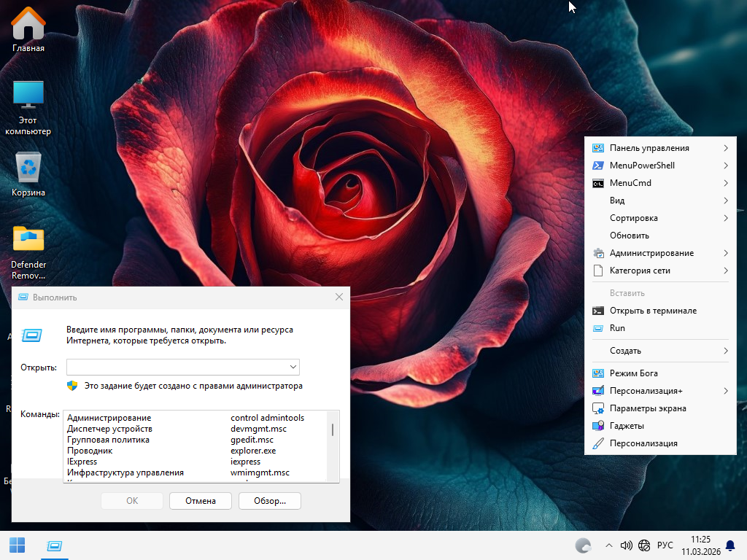The width and height of the screenshot is (747, 560).
Task: Click the Корзина recycle bin icon
Action: 28,168
